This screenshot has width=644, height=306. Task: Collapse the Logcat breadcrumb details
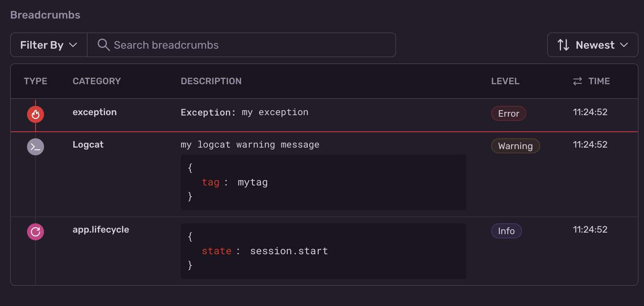(x=249, y=144)
